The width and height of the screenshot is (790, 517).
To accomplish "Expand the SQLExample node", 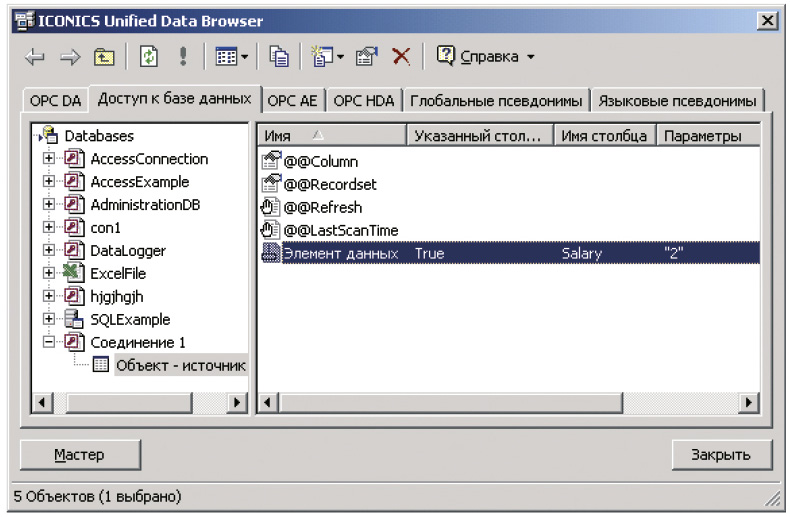I will coord(49,319).
